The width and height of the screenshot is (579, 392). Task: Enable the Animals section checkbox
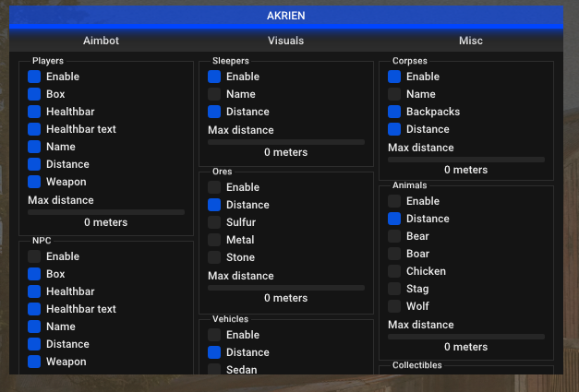(x=394, y=201)
